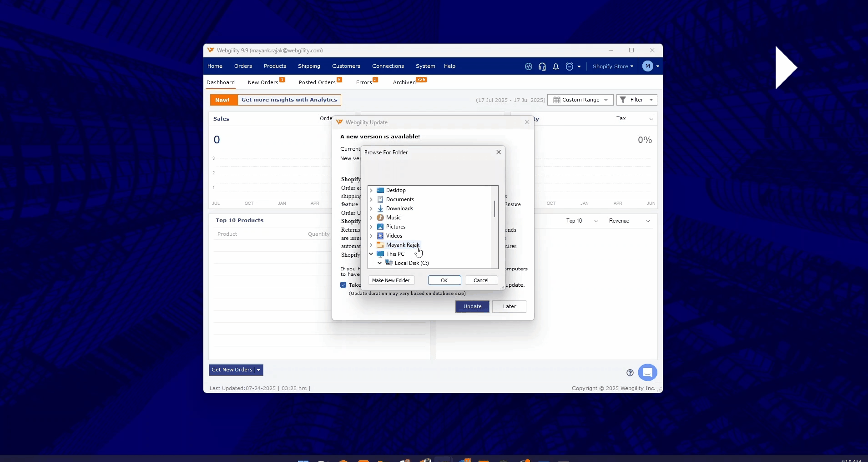868x462 pixels.
Task: Uncheck the backup checkbox in Webgility Update
Action: pyautogui.click(x=343, y=285)
